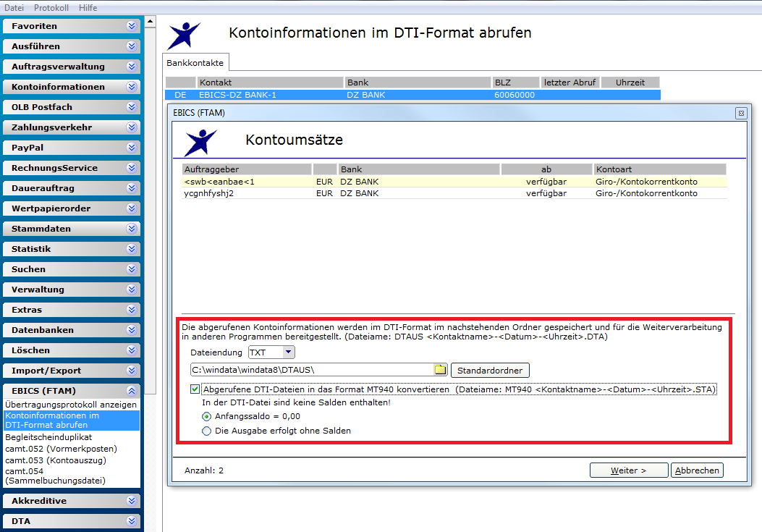Expand the Akkreditive section
This screenshot has height=532, width=762.
pos(72,501)
